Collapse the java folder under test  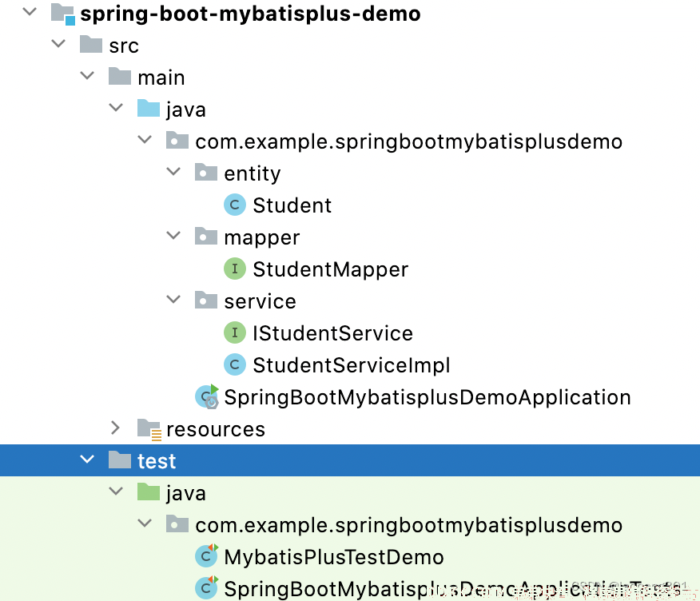(116, 492)
